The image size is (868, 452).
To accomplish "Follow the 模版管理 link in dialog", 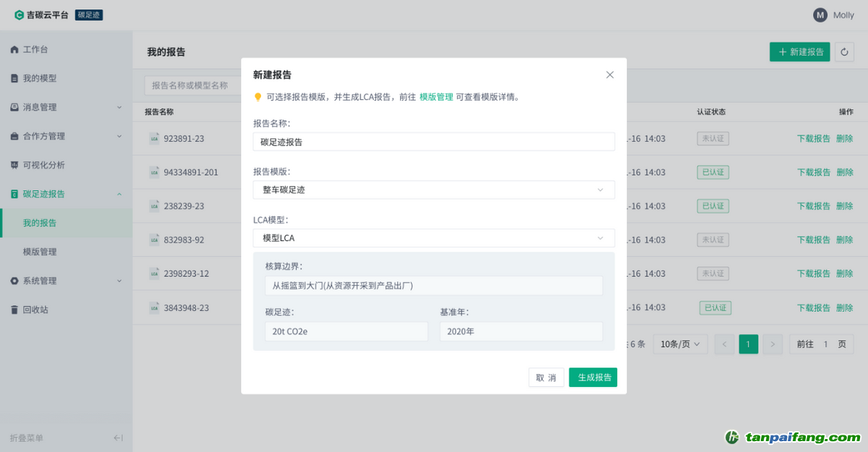I will (x=436, y=97).
